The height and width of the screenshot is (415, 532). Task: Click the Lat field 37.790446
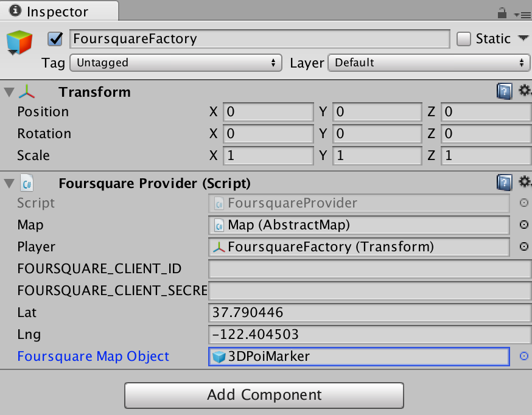click(370, 313)
